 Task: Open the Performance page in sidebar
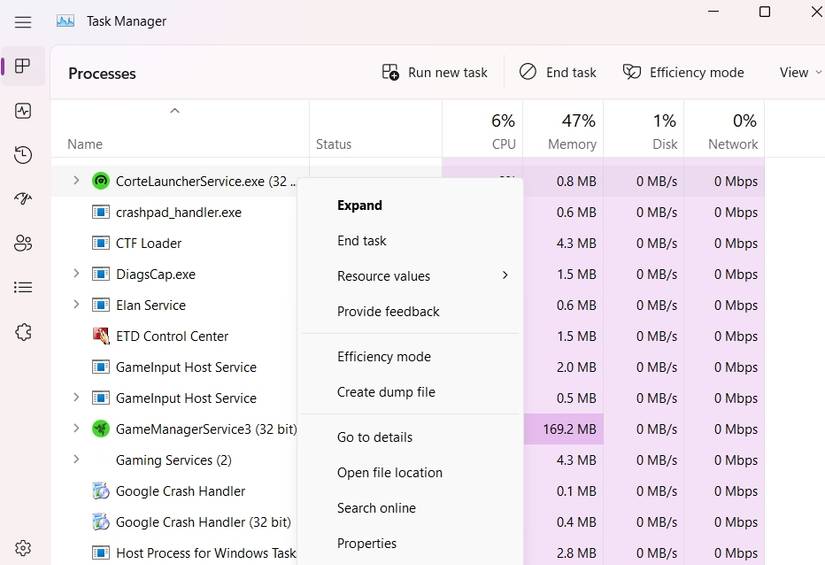(23, 111)
